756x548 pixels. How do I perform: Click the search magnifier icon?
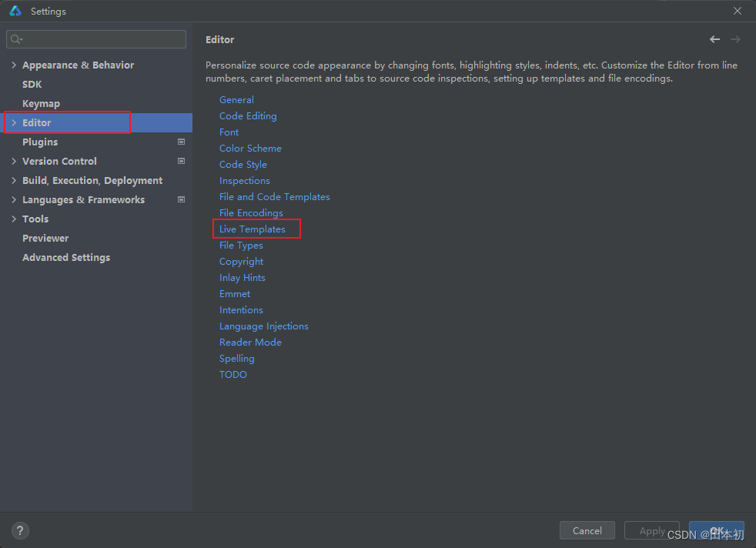click(x=16, y=39)
